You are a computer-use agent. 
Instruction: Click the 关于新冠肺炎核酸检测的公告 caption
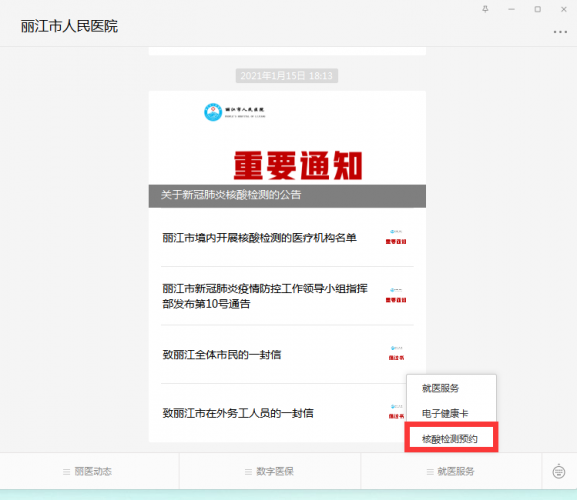(x=231, y=195)
